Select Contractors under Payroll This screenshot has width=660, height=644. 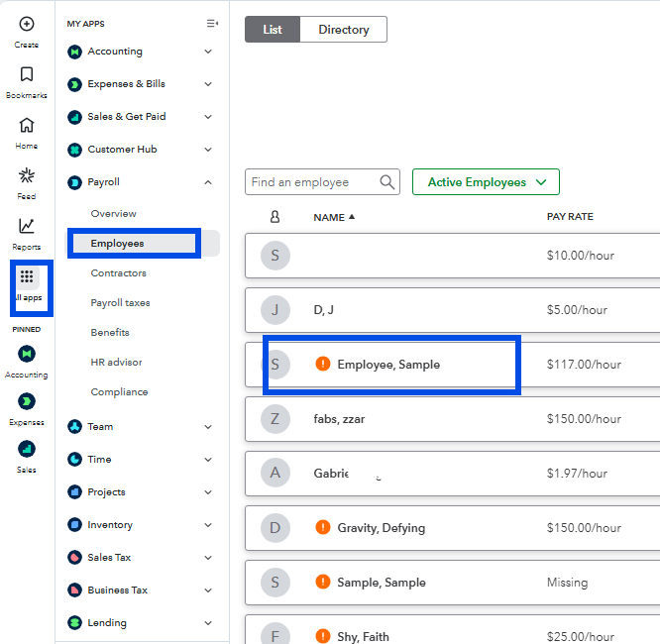[118, 273]
